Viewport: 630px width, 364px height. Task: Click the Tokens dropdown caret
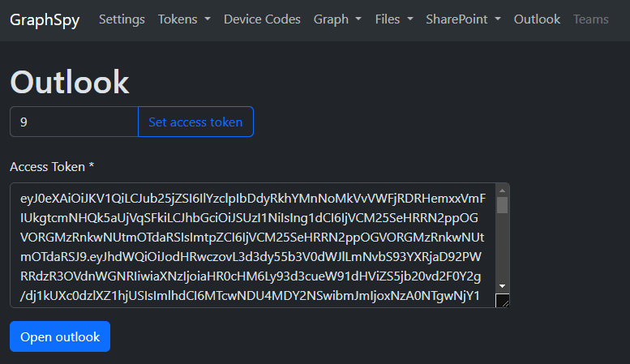(208, 19)
